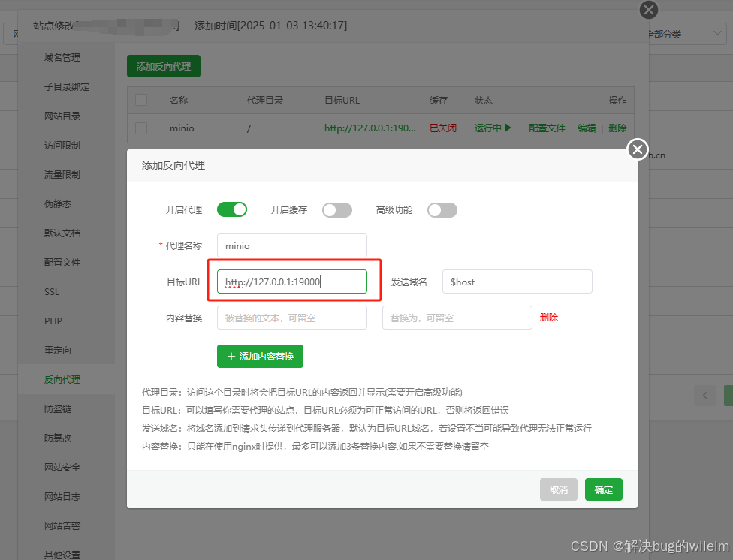Click the 发送域名 field with $host

tap(517, 282)
